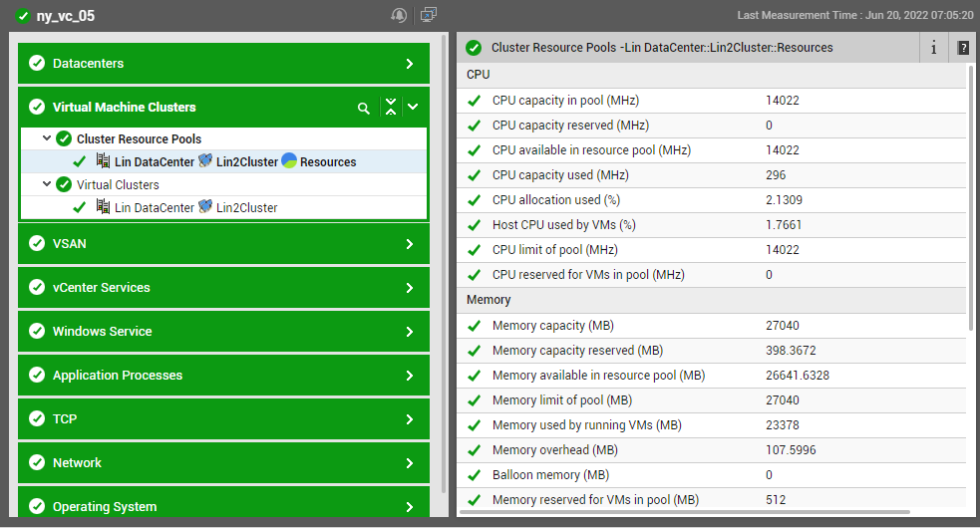
Task: Select the Windows Service layer
Action: pyautogui.click(x=223, y=331)
